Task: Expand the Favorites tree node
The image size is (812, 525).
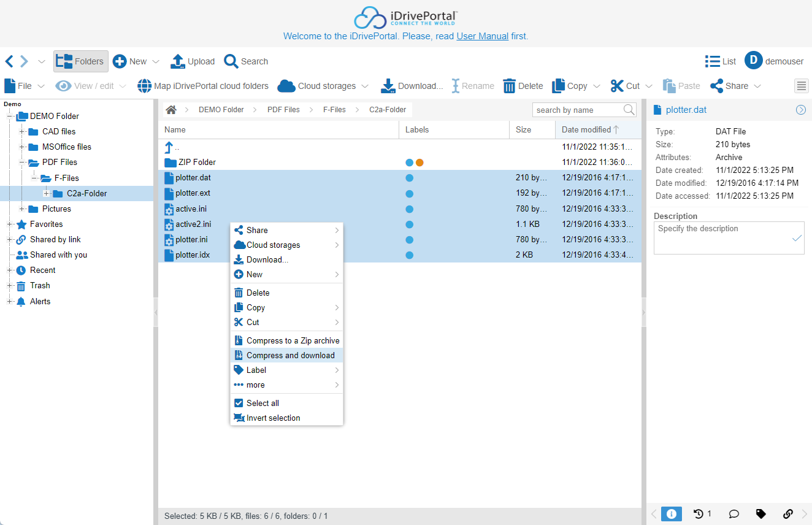Action: 10,224
